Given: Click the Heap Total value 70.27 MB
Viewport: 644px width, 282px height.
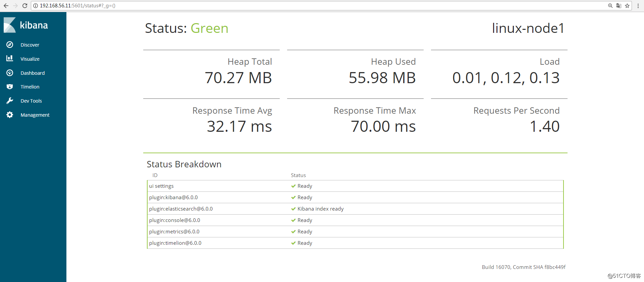Looking at the screenshot, I should pyautogui.click(x=238, y=78).
